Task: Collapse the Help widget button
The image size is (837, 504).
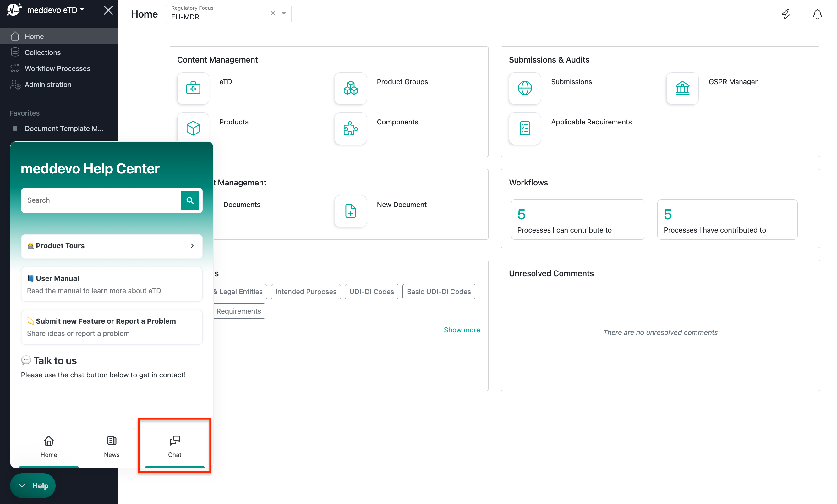Action: (33, 485)
